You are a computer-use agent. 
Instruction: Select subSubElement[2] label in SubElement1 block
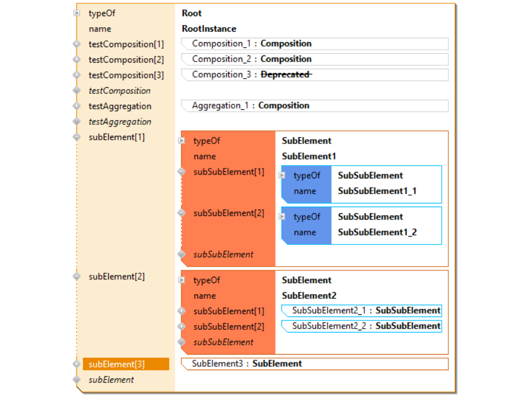coord(229,213)
